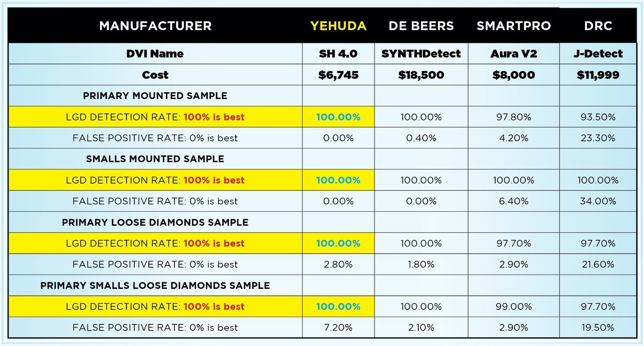Viewport: 644px width, 346px height.
Task: Click the 7.20% false positive cell
Action: (338, 328)
